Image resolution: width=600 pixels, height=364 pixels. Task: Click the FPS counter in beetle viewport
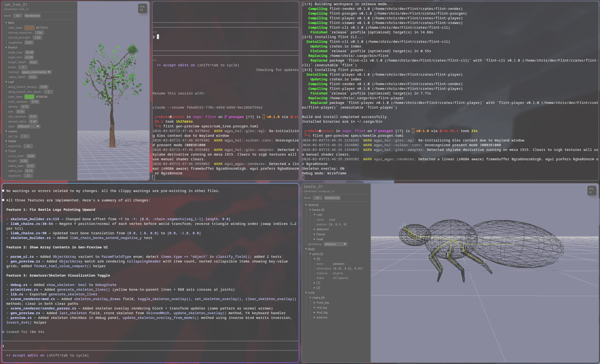click(x=591, y=191)
